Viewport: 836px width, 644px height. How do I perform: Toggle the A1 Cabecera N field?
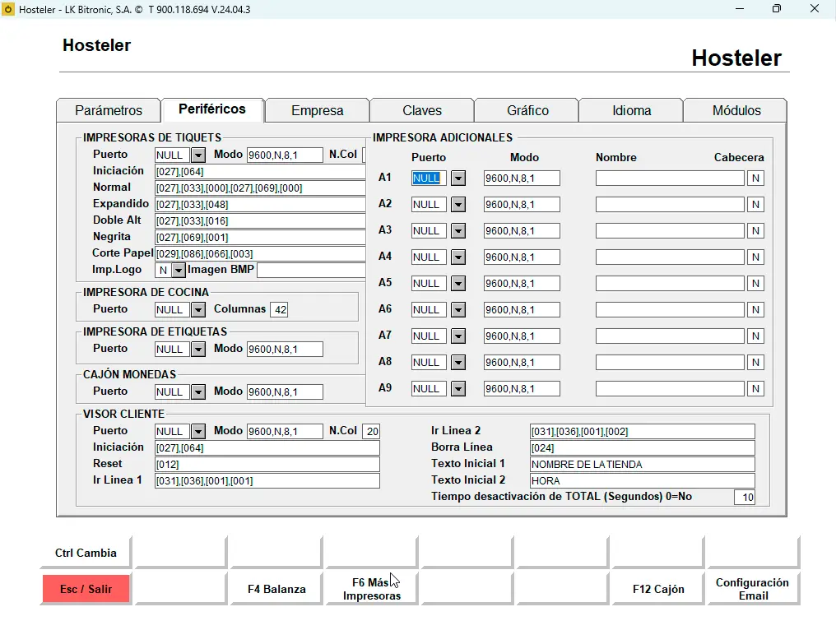[755, 178]
